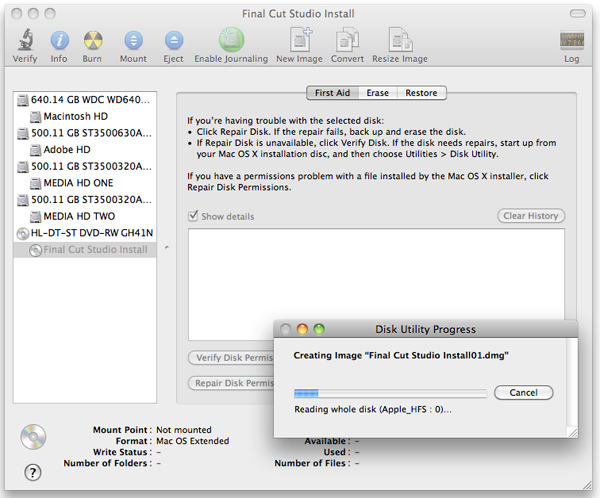
Task: Click the Mount toolbar icon
Action: pyautogui.click(x=133, y=40)
